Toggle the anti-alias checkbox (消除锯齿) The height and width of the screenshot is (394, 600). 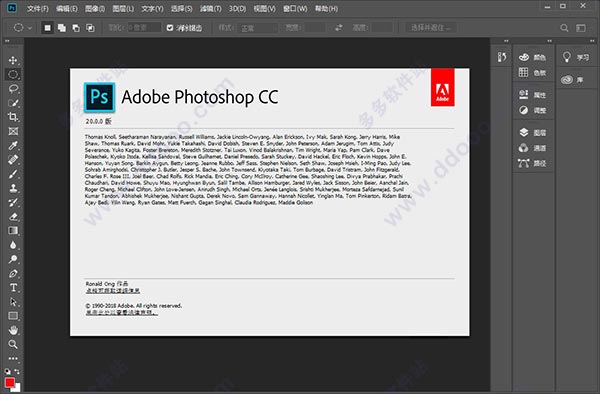170,28
